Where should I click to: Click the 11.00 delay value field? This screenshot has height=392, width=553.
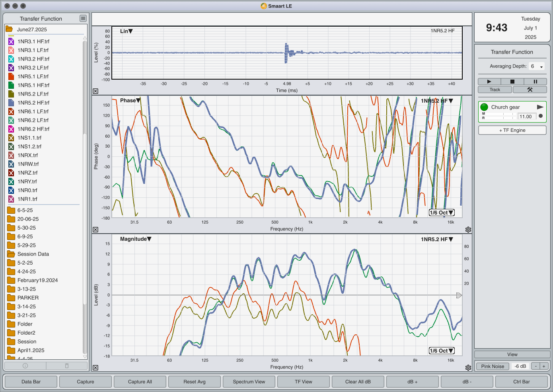[x=527, y=117]
